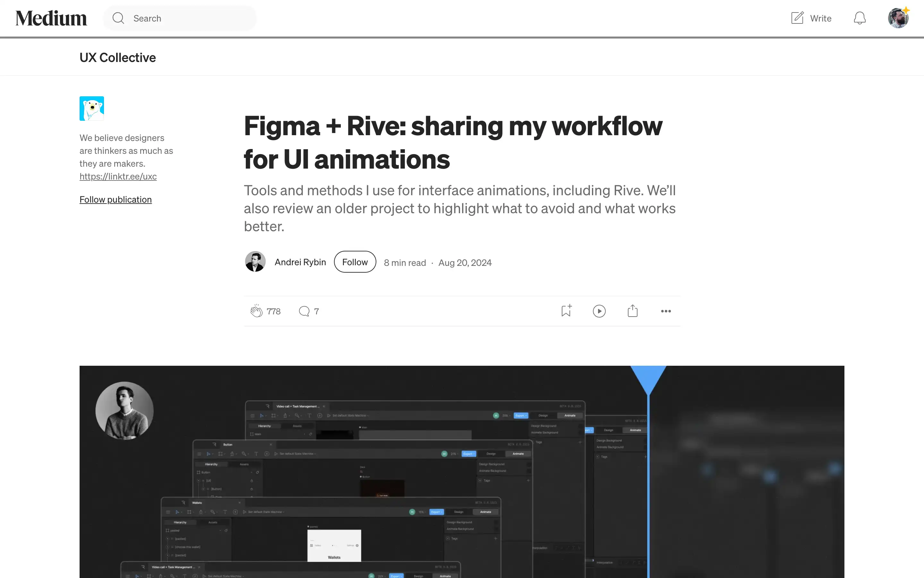Share the article via share icon
The image size is (924, 578).
pyautogui.click(x=632, y=311)
